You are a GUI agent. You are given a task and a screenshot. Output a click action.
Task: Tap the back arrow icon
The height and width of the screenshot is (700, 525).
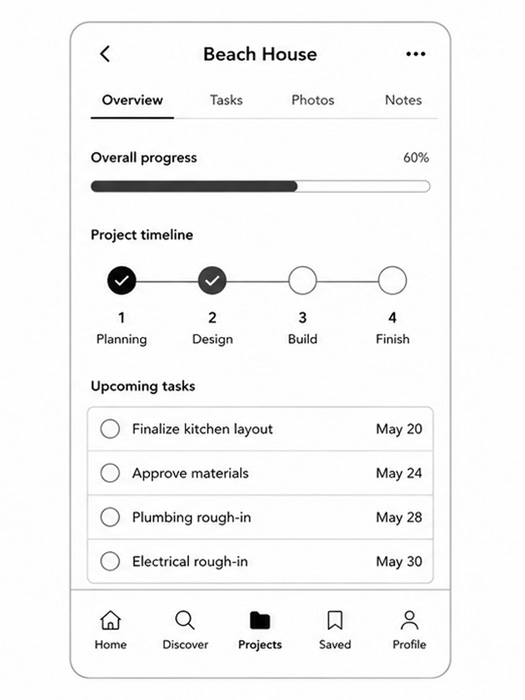105,54
